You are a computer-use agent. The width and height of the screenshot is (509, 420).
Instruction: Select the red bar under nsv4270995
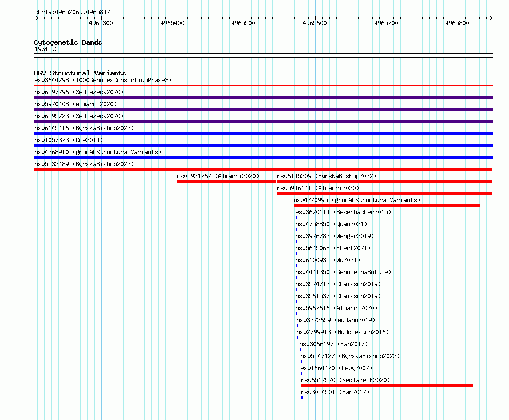pyautogui.click(x=387, y=206)
